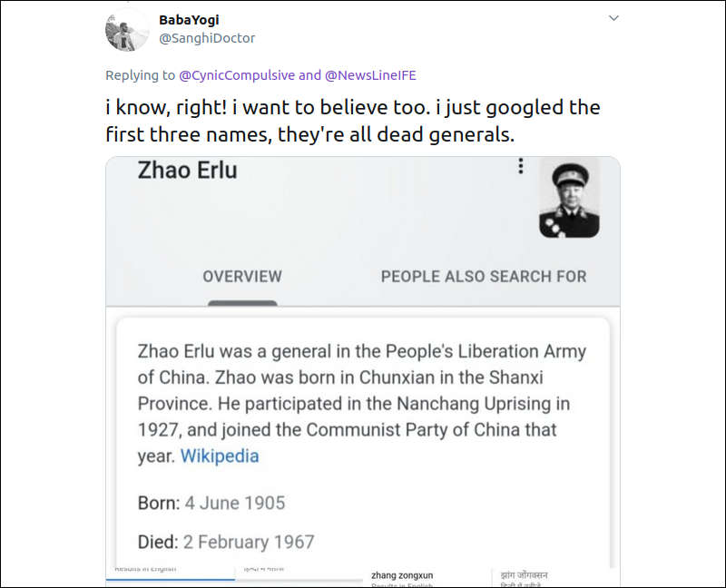
Task: Click Zhao Erlu's portrait photo
Action: (569, 198)
